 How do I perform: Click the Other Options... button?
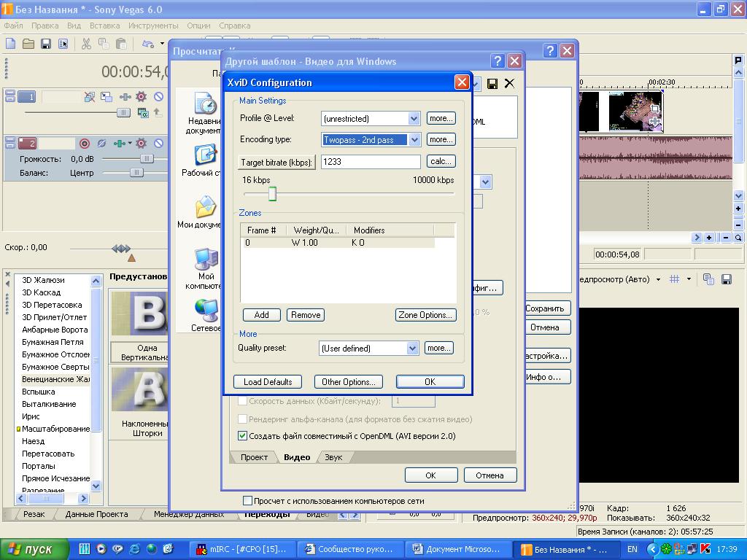click(x=348, y=382)
